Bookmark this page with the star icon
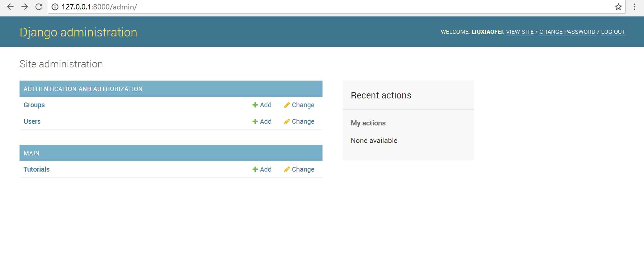The height and width of the screenshot is (265, 644). coord(618,7)
